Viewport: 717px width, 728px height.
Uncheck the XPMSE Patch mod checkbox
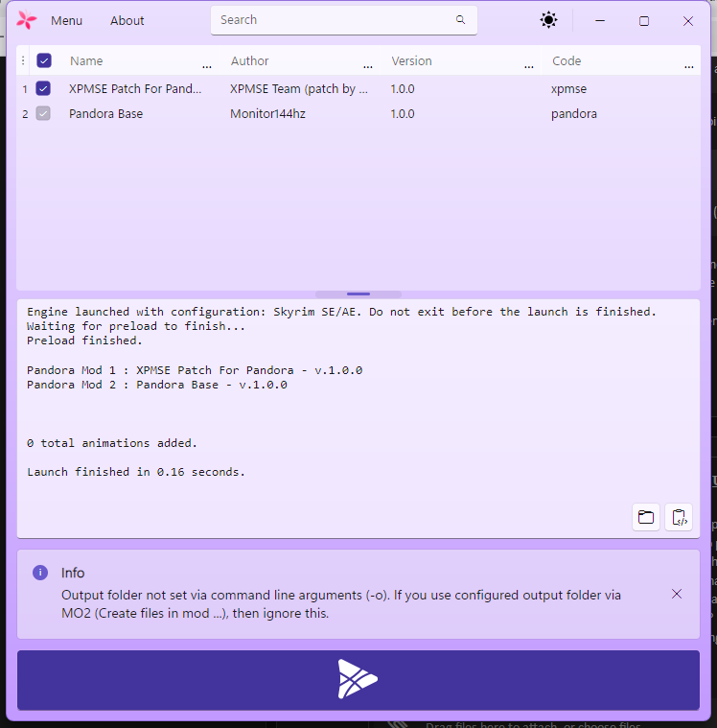(x=43, y=88)
